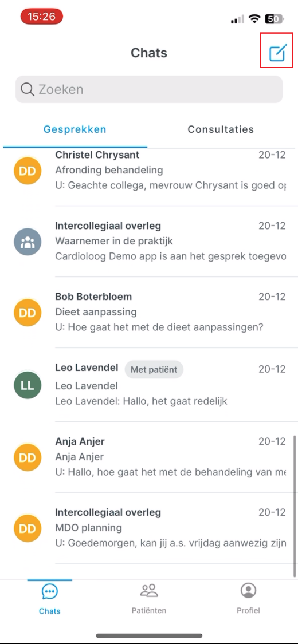The image size is (298, 644).
Task: Tap the red 15:26 time indicator
Action: pyautogui.click(x=41, y=17)
